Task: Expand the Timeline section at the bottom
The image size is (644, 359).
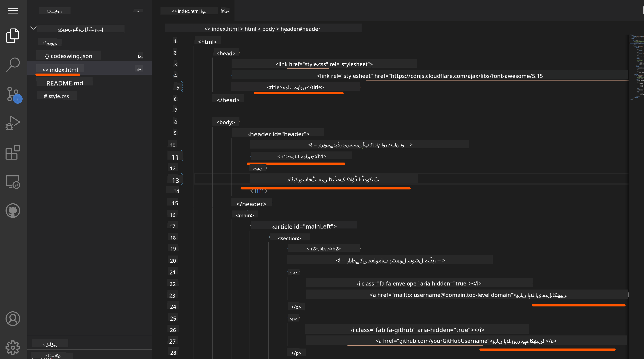Action: point(53,356)
